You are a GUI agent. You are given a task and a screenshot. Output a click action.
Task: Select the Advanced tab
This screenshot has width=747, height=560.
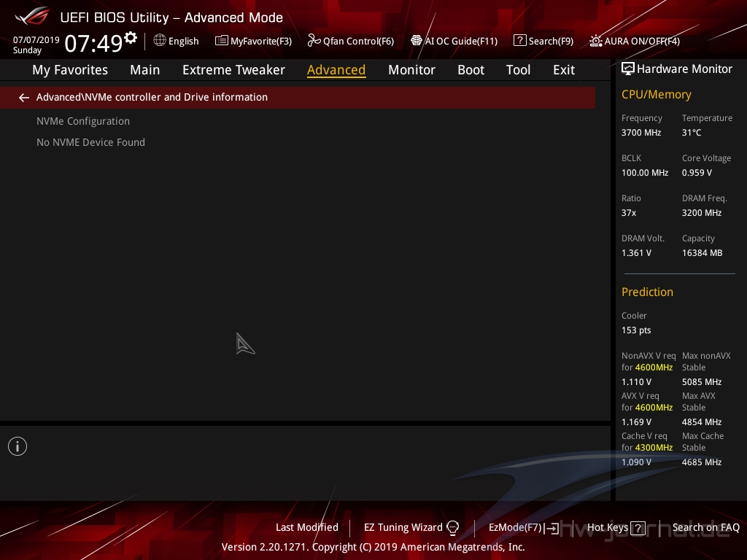336,70
